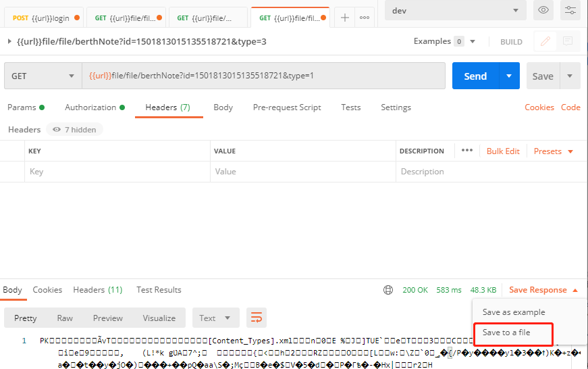Expand Examples dropdown arrow
The width and height of the screenshot is (588, 369).
point(473,41)
